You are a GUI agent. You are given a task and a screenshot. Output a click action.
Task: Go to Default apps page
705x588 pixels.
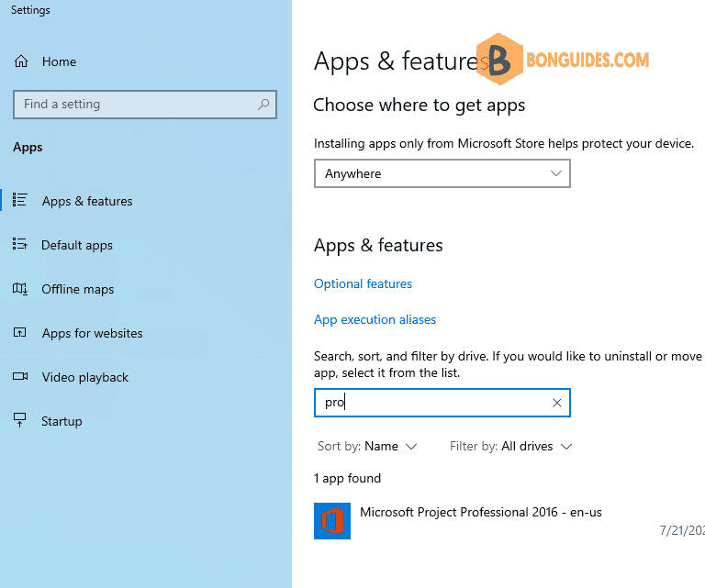tap(77, 245)
